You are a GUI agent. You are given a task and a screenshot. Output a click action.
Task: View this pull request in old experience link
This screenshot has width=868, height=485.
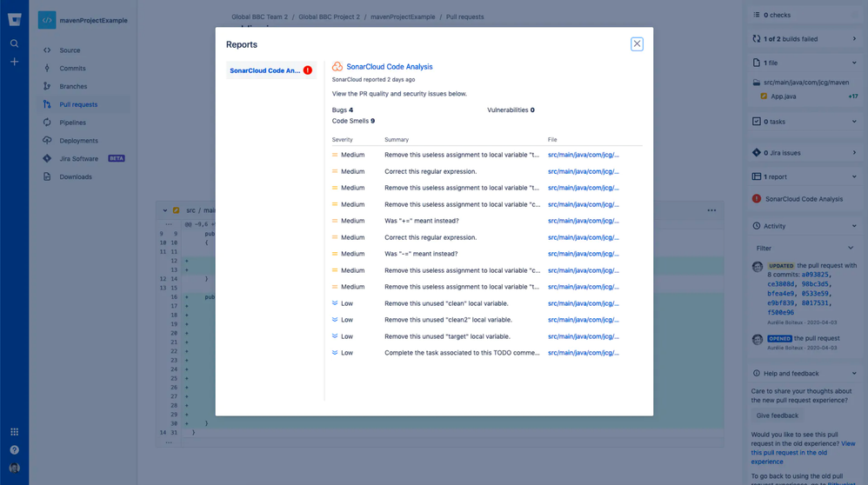[x=804, y=452]
